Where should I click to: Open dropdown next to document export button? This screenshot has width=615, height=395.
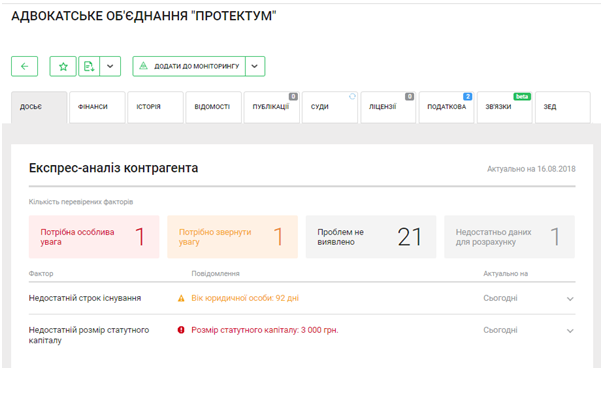point(110,66)
